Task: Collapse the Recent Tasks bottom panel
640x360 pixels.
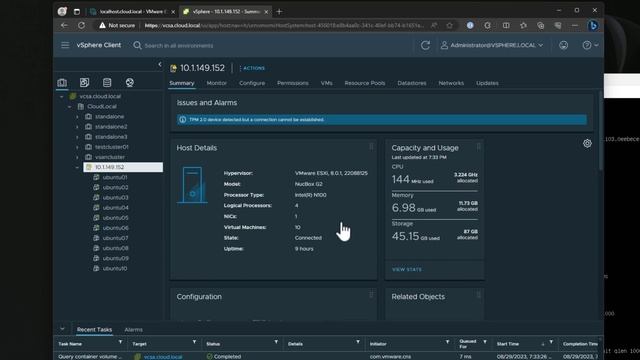Action: click(x=62, y=329)
